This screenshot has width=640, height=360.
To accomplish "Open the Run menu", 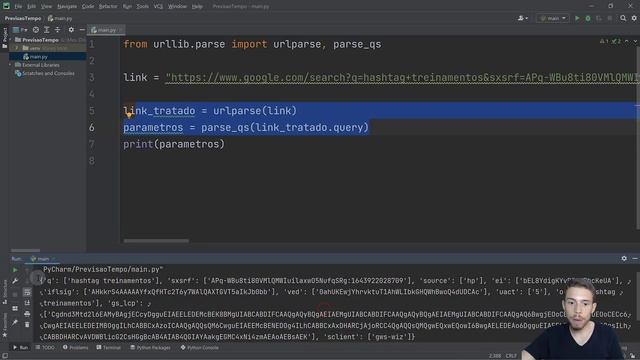I will pos(127,7).
